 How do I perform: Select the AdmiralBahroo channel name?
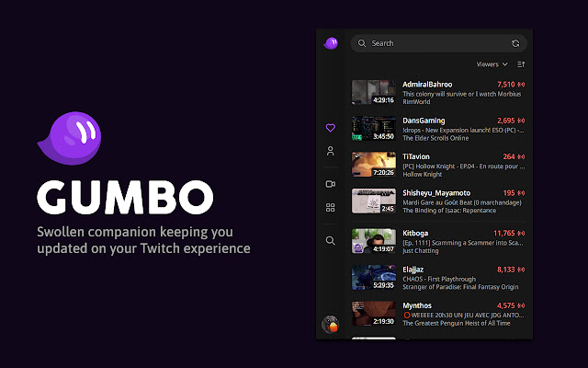427,85
